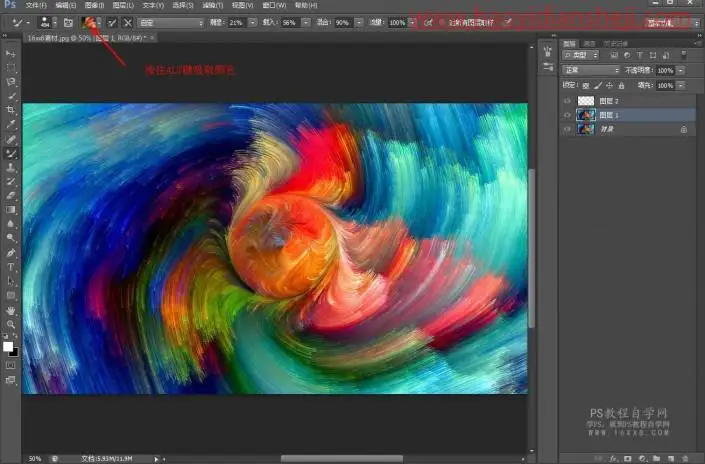
Task: Select the Eraser tool
Action: click(10, 196)
